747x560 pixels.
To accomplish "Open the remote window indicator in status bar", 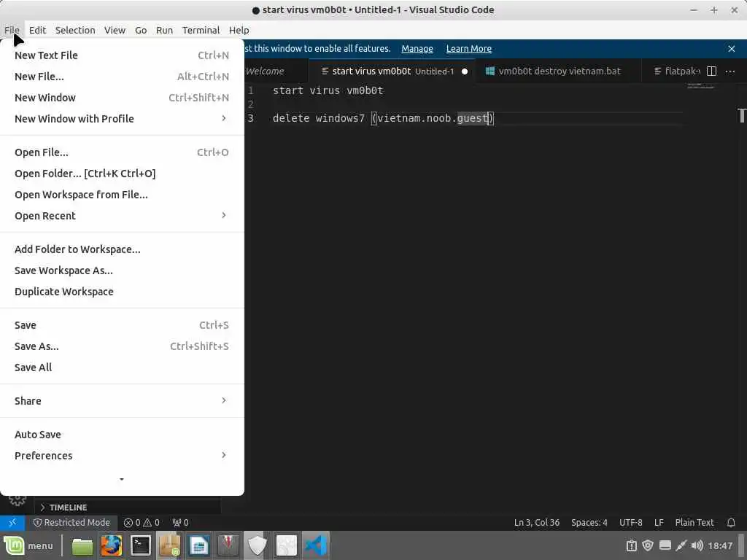I will [x=12, y=522].
